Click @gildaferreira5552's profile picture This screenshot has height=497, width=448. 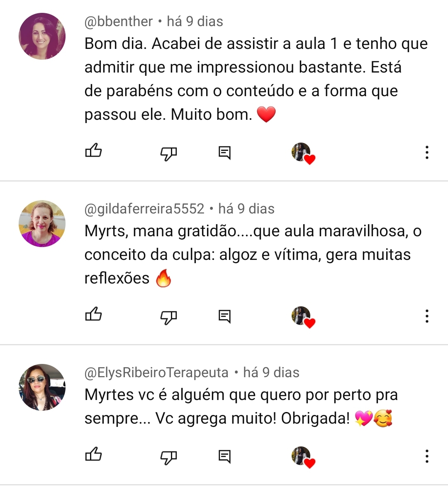(x=42, y=224)
